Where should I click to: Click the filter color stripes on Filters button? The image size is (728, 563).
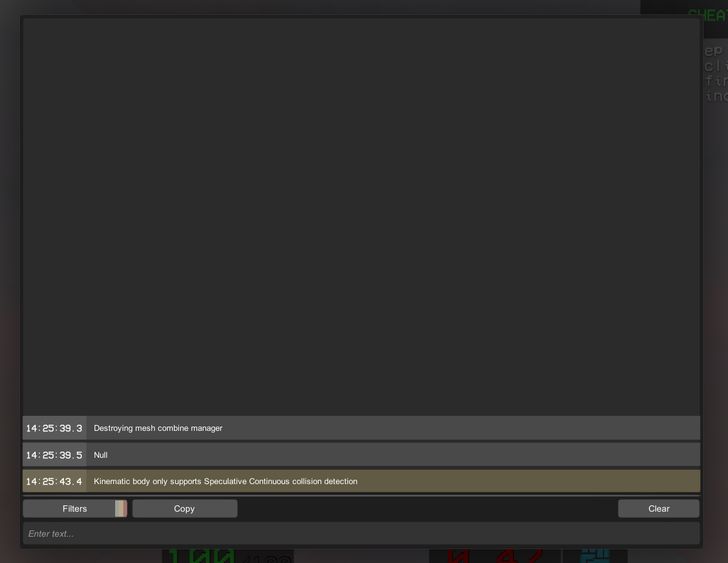(121, 509)
